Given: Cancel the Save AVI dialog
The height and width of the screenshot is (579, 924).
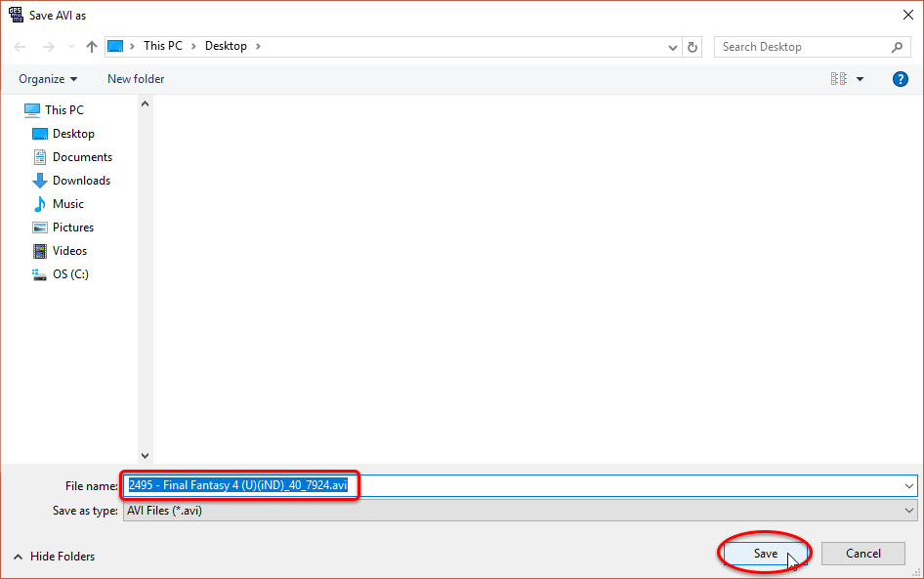Looking at the screenshot, I should tap(863, 554).
